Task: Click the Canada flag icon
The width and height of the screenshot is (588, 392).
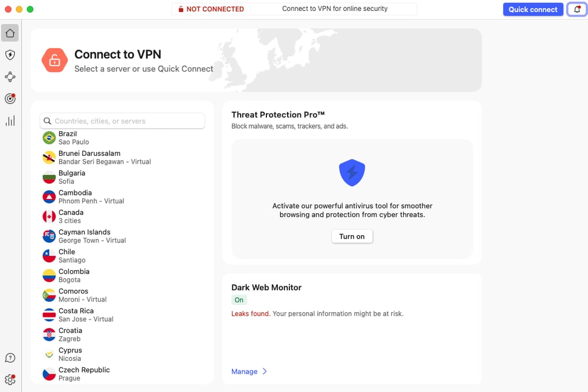Action: point(49,217)
